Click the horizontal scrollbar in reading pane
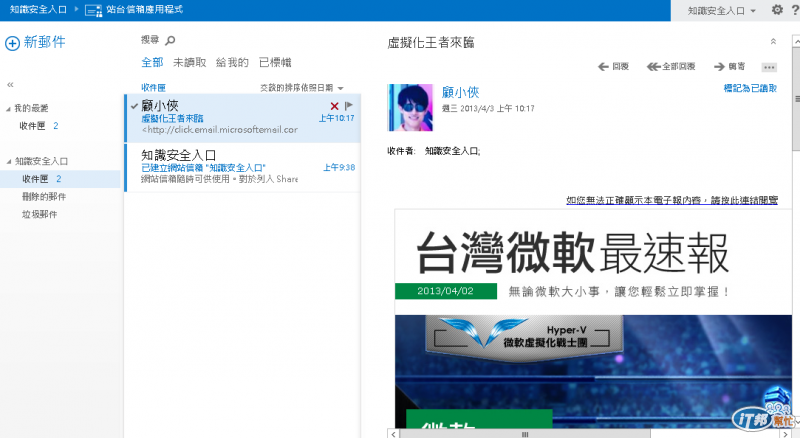 525,434
